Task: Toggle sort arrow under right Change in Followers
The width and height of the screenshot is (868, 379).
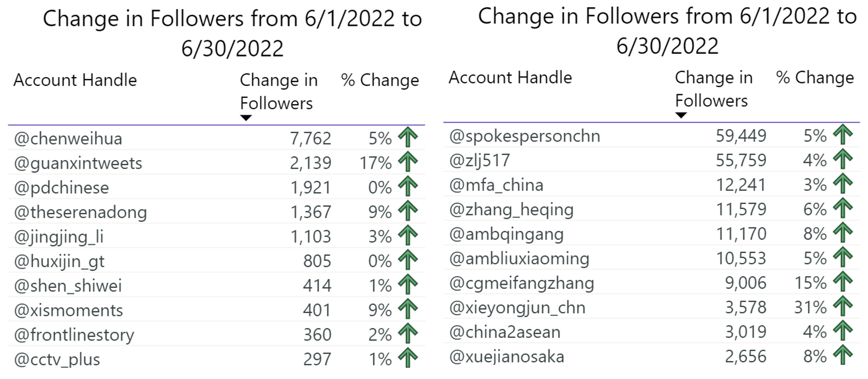Action: [681, 115]
